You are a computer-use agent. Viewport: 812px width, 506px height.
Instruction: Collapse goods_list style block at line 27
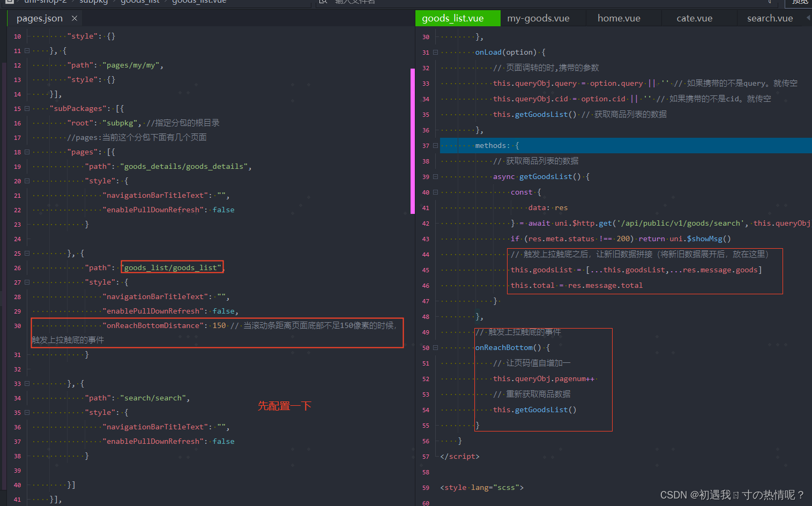(x=27, y=282)
